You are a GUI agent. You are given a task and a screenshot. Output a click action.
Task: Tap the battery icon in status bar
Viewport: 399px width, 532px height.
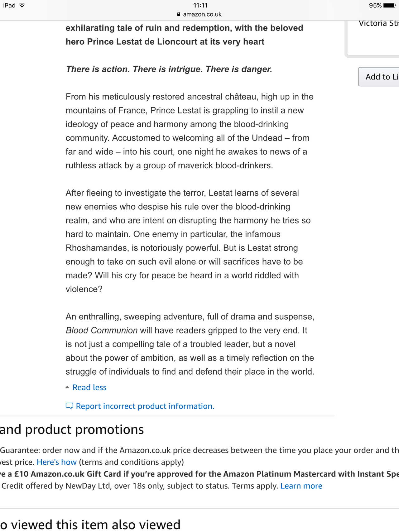point(390,6)
